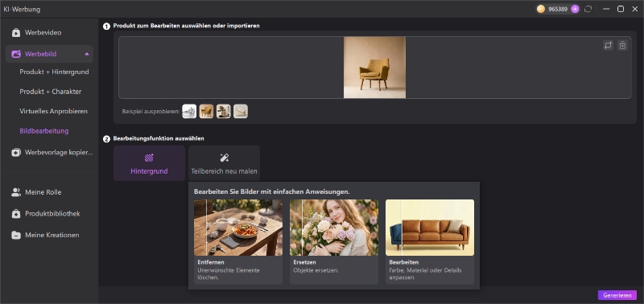Image resolution: width=644 pixels, height=304 pixels.
Task: Click the Hintergrund hatch icon
Action: 149,158
